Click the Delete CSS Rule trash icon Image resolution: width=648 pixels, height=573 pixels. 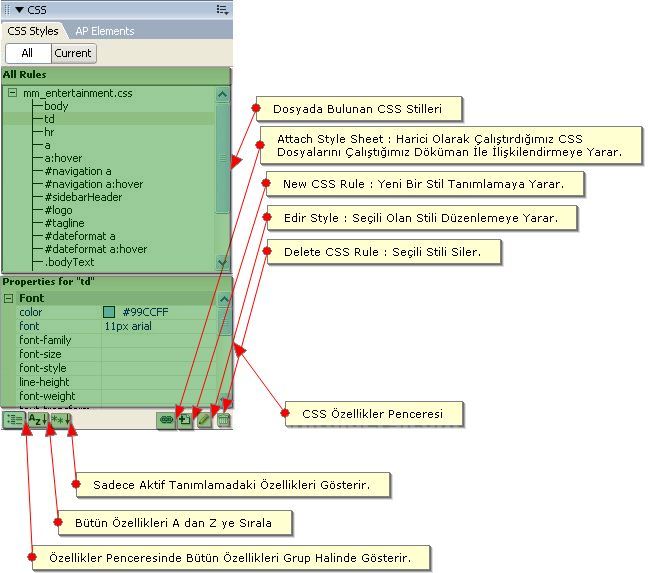[223, 420]
